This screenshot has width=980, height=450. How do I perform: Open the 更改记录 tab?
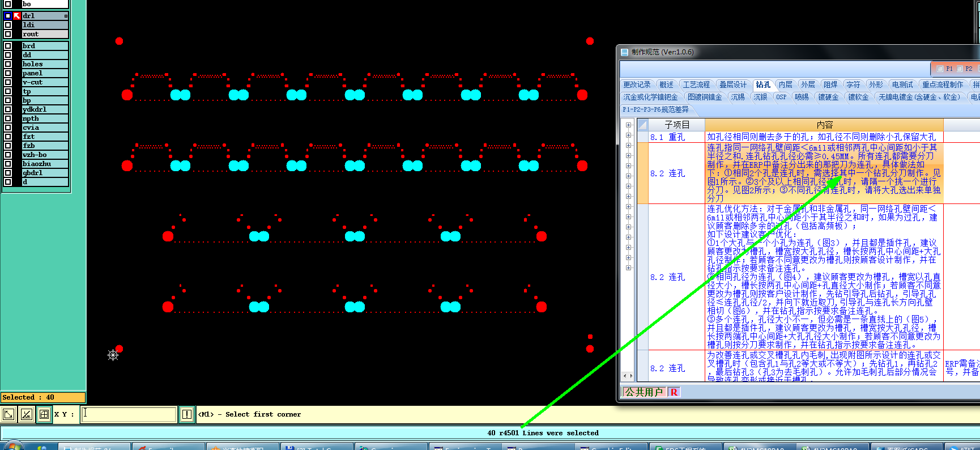click(x=637, y=84)
